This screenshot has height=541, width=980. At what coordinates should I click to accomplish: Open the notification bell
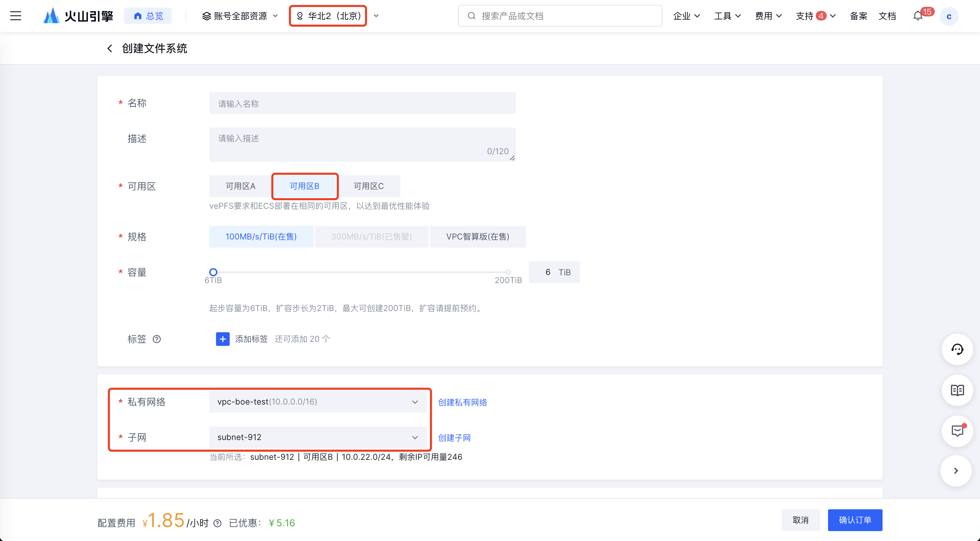(x=918, y=16)
